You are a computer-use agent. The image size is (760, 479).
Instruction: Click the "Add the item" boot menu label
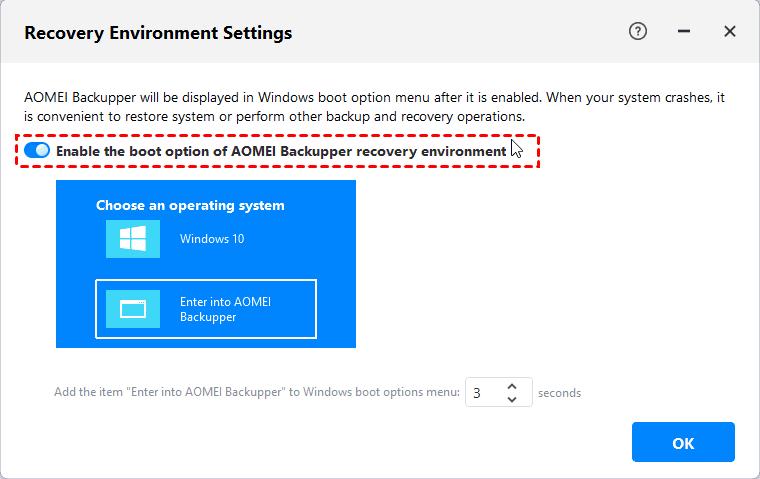[257, 393]
